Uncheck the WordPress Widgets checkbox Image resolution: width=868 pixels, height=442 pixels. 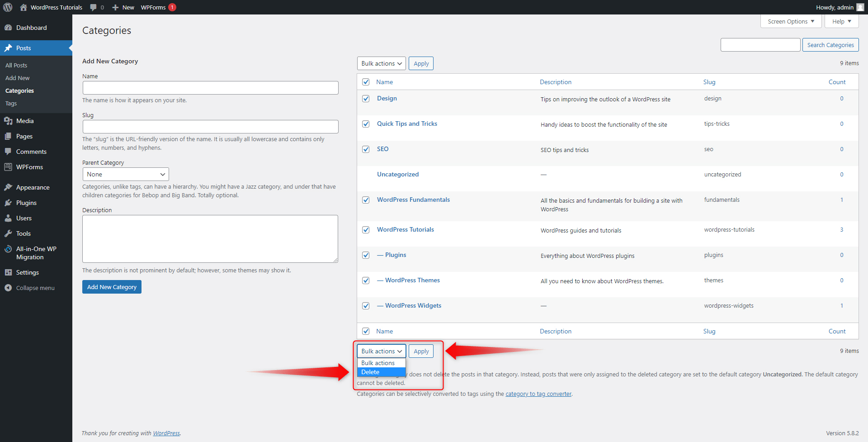[366, 306]
